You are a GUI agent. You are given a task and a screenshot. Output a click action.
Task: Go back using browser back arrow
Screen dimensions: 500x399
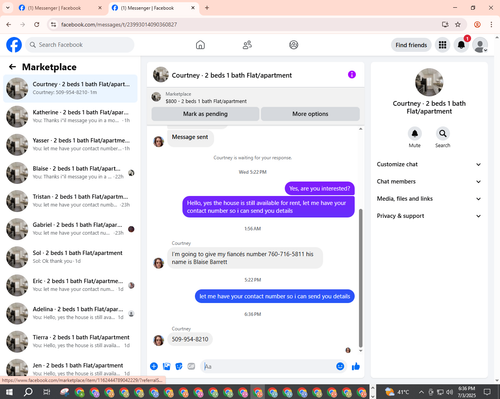click(x=9, y=24)
